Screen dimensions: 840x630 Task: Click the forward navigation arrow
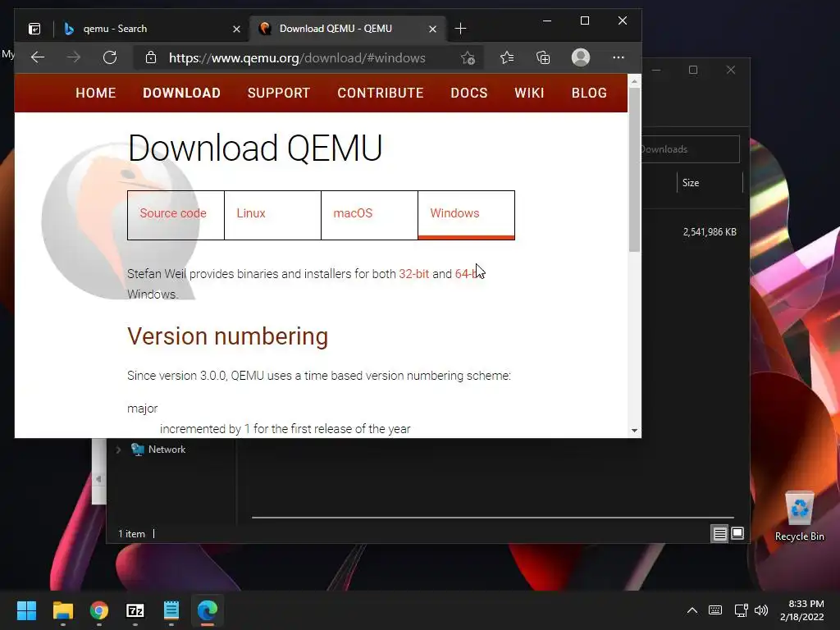click(74, 57)
